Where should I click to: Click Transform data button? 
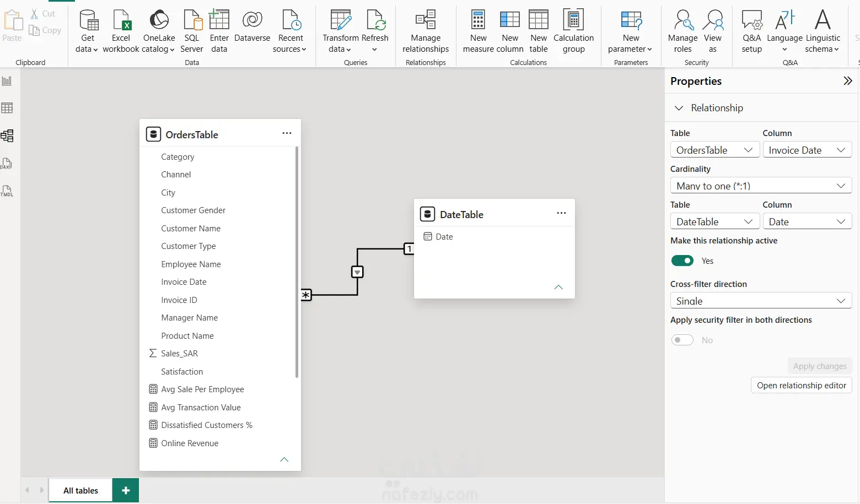coord(341,31)
